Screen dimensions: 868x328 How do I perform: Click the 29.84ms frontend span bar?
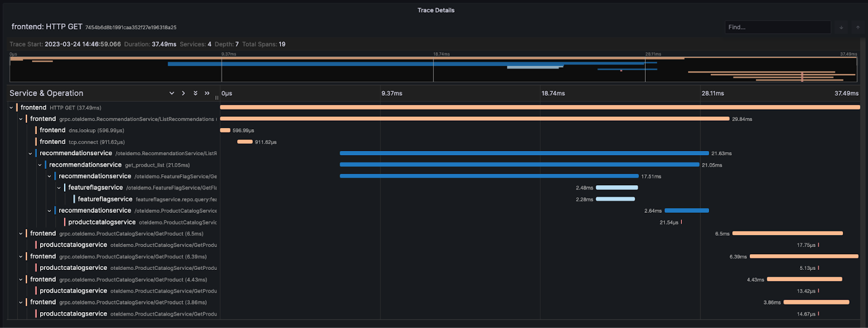474,119
